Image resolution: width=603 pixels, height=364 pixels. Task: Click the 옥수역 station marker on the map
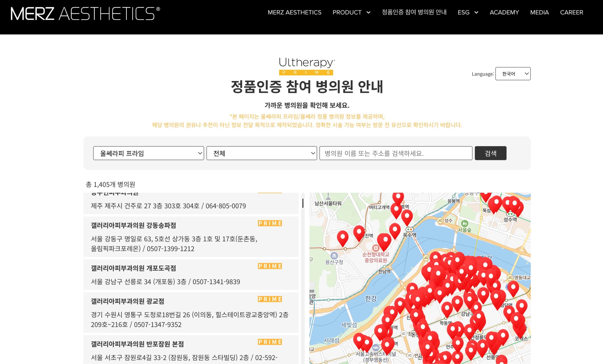[409, 230]
